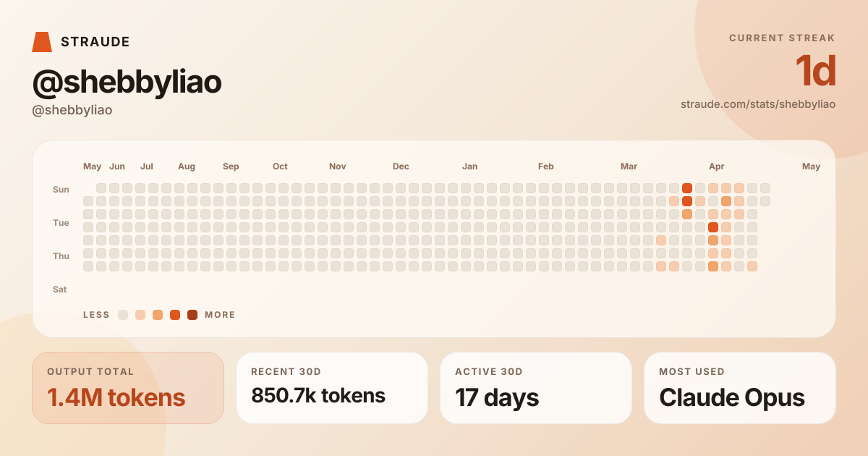Image resolution: width=868 pixels, height=456 pixels.
Task: Select the darkest brown legend swatch
Action: pos(192,315)
